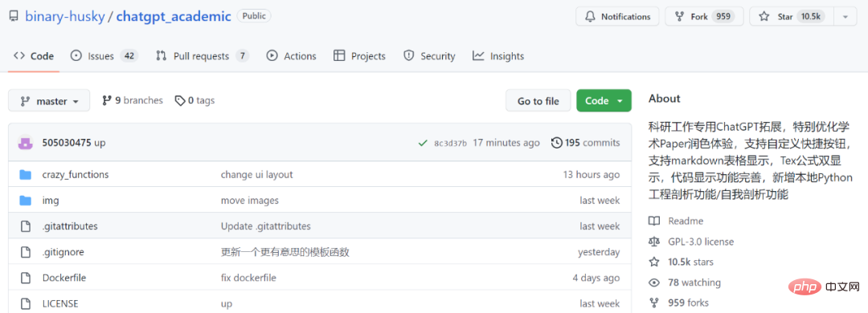Click the crazy_functions folder icon
868x313 pixels.
[x=25, y=175]
